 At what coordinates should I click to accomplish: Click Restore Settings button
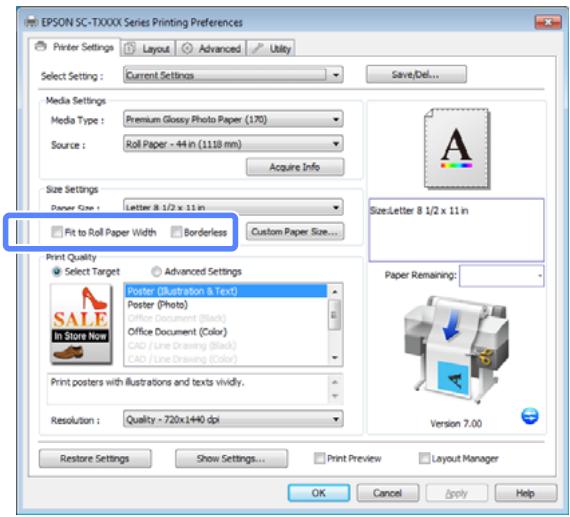(x=95, y=458)
